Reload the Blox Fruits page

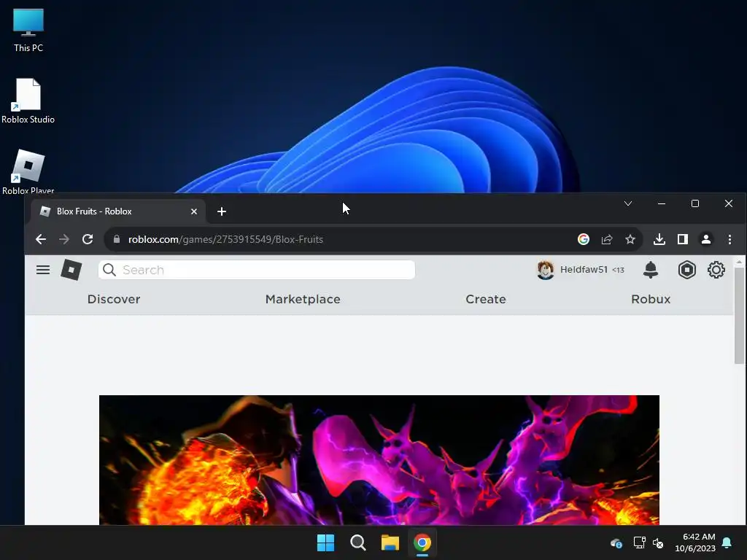pos(88,239)
